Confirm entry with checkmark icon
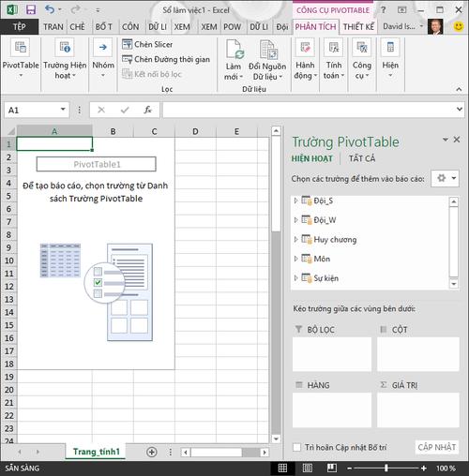This screenshot has height=476, width=469. pos(125,110)
